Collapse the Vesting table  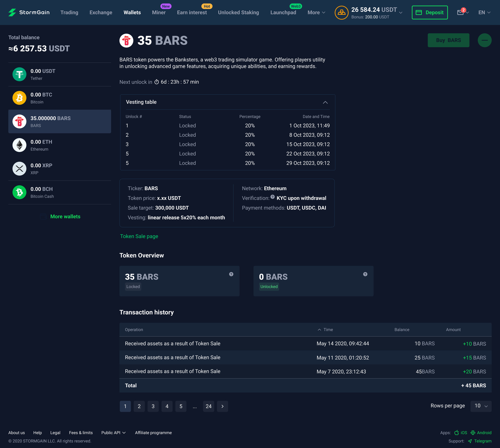[325, 102]
